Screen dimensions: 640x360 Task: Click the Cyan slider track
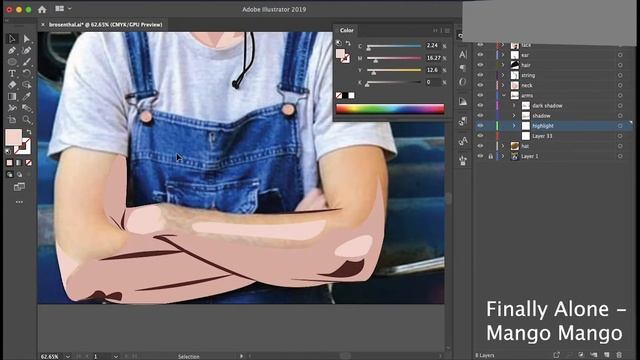point(394,46)
